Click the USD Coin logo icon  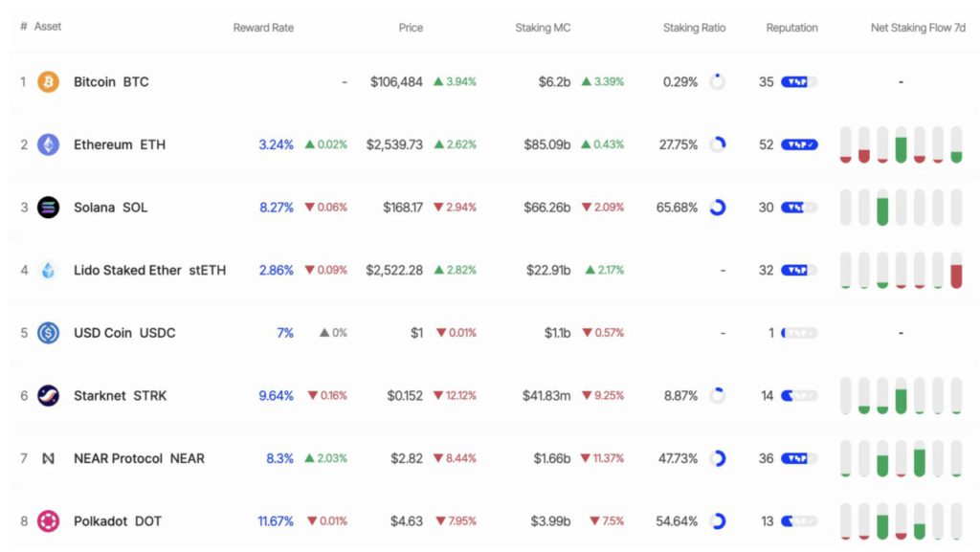tap(48, 333)
